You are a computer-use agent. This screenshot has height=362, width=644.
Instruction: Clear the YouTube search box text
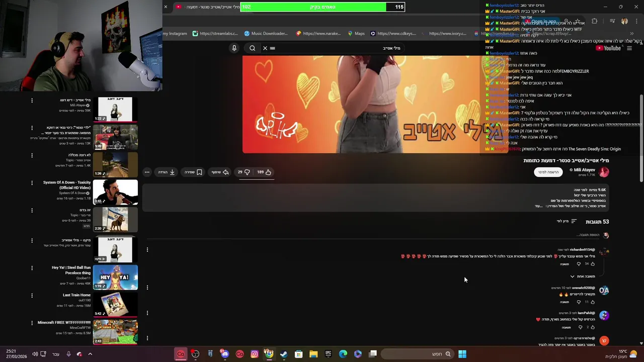(x=265, y=48)
